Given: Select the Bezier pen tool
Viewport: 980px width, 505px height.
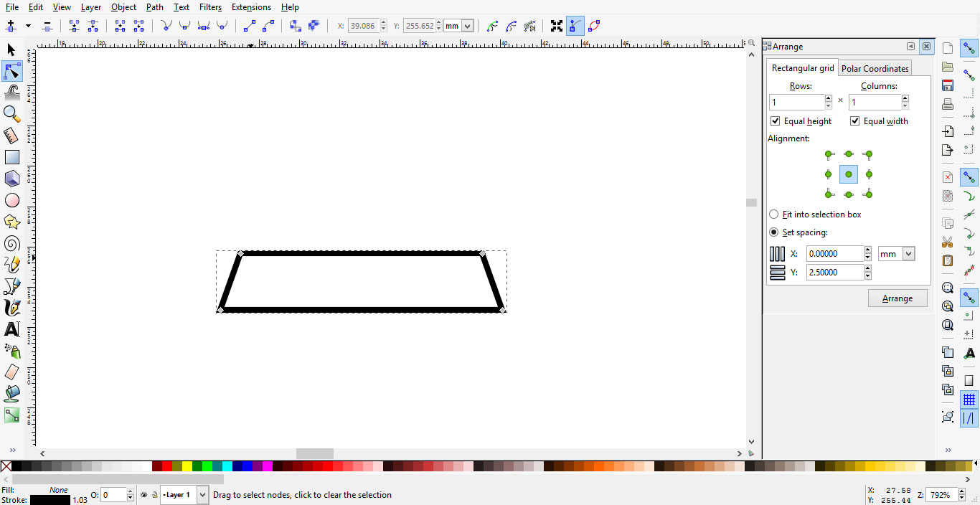Looking at the screenshot, I should [x=11, y=286].
